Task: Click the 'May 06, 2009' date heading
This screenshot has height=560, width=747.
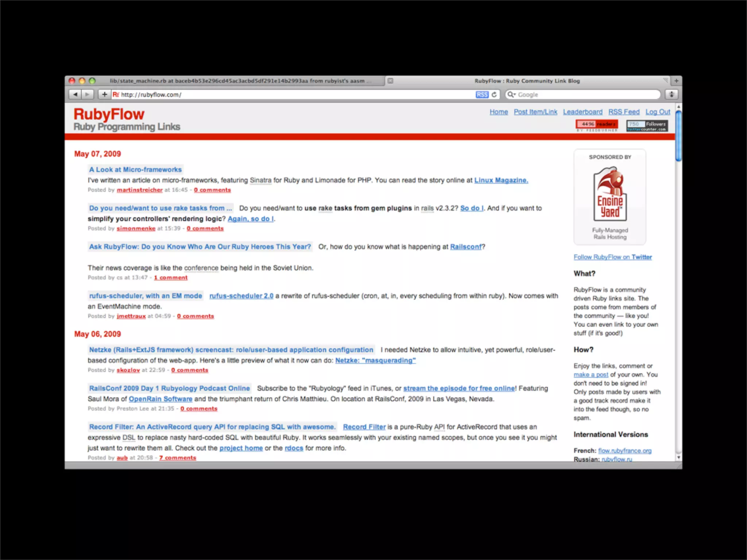Action: coord(97,334)
